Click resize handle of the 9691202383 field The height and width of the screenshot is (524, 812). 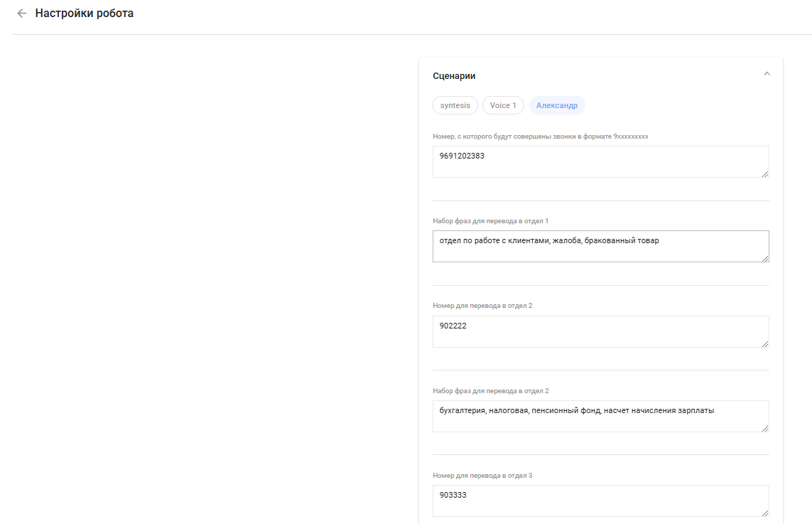765,173
